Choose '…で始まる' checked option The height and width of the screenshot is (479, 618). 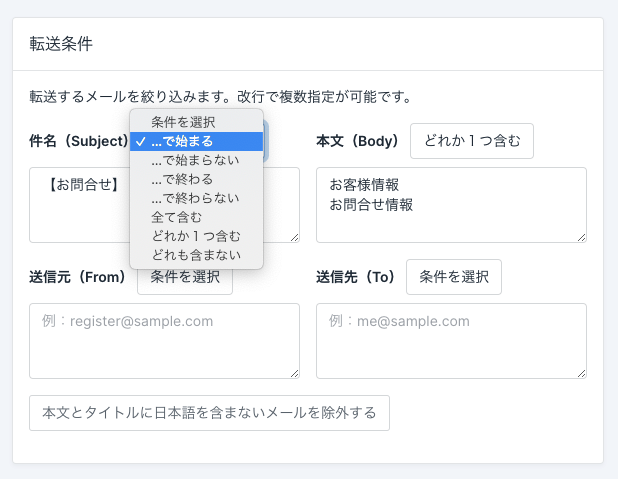tap(196, 141)
